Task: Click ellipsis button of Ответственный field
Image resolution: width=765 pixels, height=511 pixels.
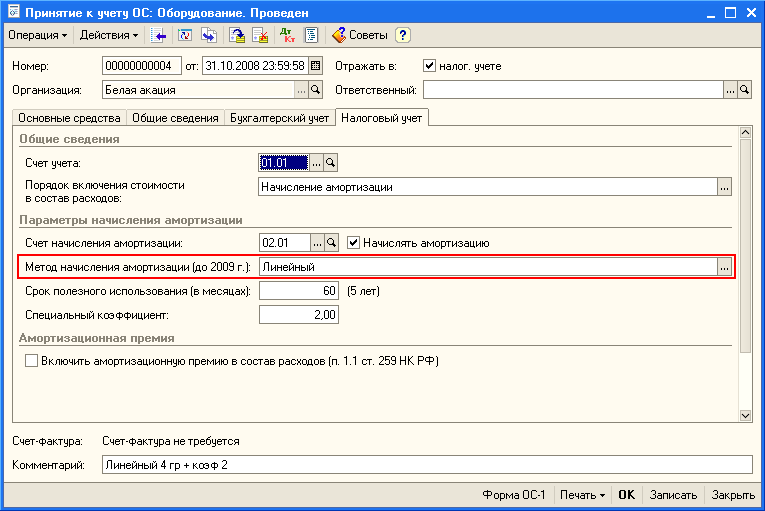Action: pyautogui.click(x=730, y=90)
